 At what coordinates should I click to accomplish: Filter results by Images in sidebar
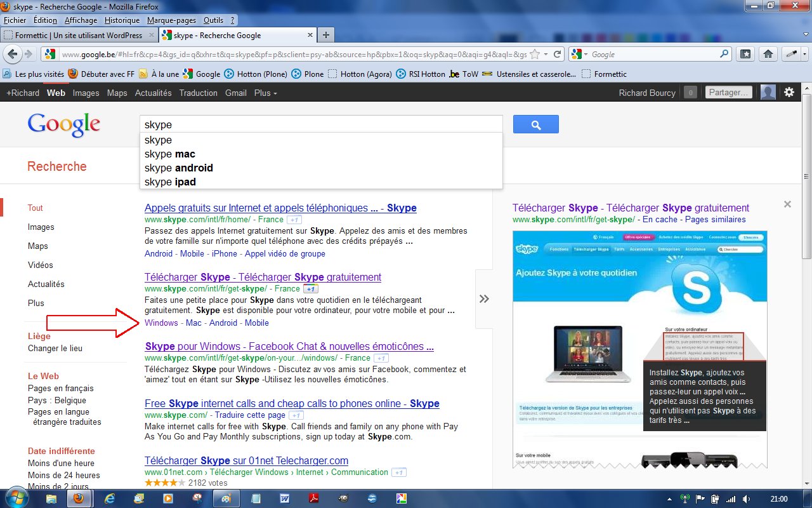[x=41, y=227]
